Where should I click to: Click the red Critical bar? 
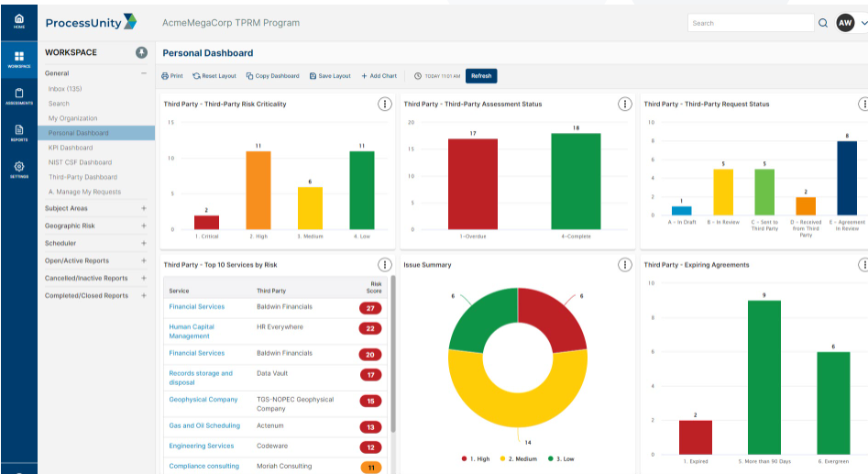(x=206, y=222)
